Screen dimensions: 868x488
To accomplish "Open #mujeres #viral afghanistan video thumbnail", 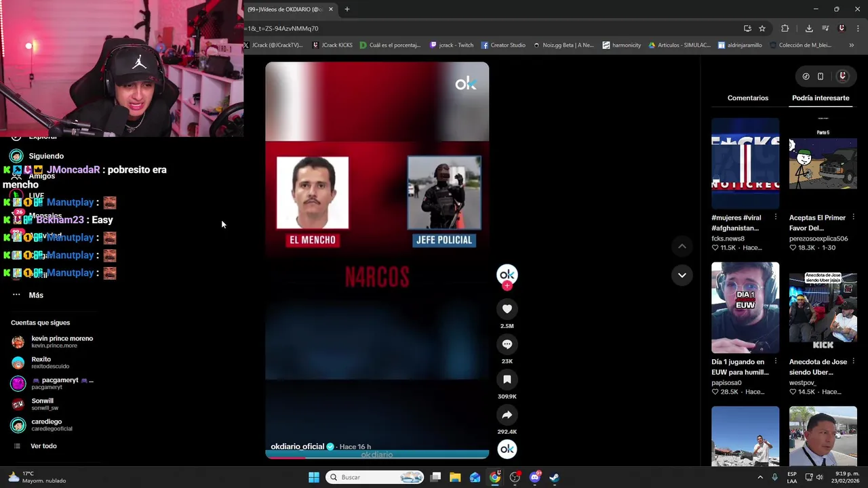I will tap(745, 164).
